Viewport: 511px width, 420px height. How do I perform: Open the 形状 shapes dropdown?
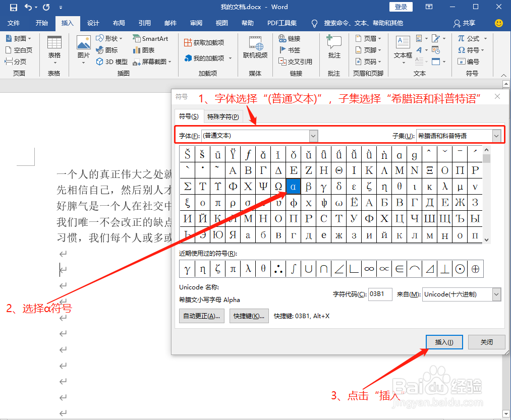pyautogui.click(x=109, y=38)
